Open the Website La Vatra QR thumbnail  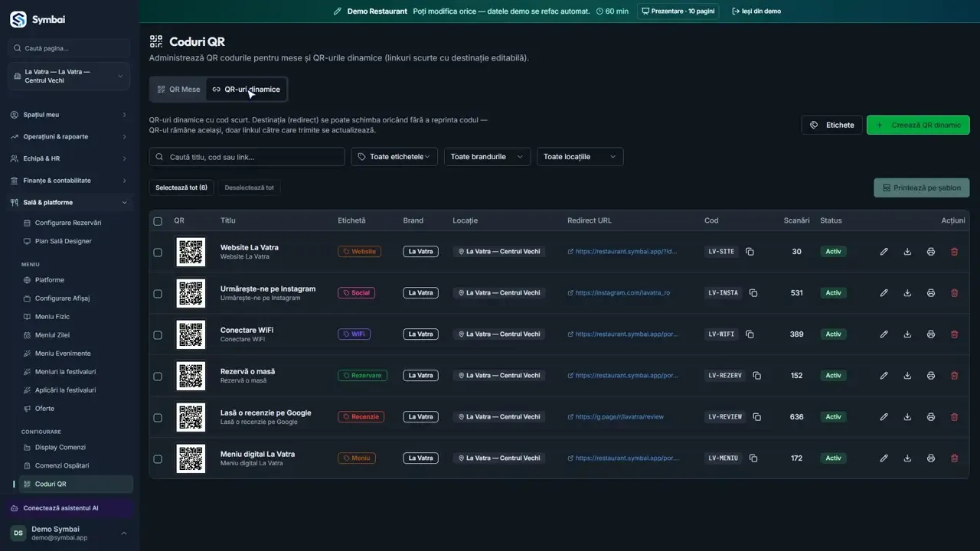coord(191,252)
